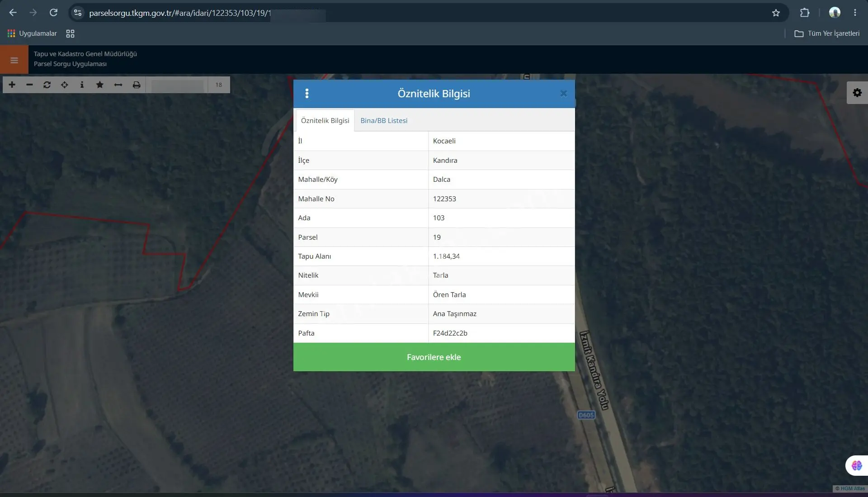Click the Tapu Alanı value 1.184,34
868x497 pixels.
point(501,256)
